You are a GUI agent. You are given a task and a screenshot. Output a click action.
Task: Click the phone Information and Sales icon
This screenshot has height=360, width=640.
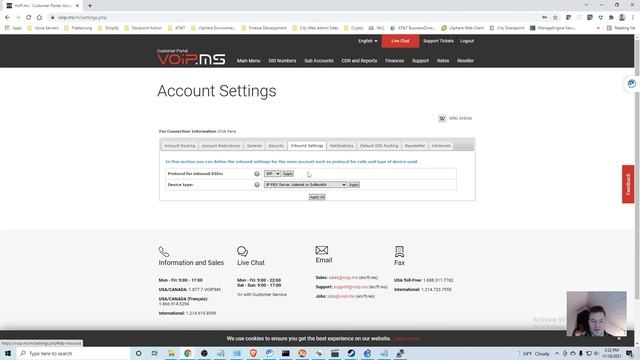coord(164,251)
